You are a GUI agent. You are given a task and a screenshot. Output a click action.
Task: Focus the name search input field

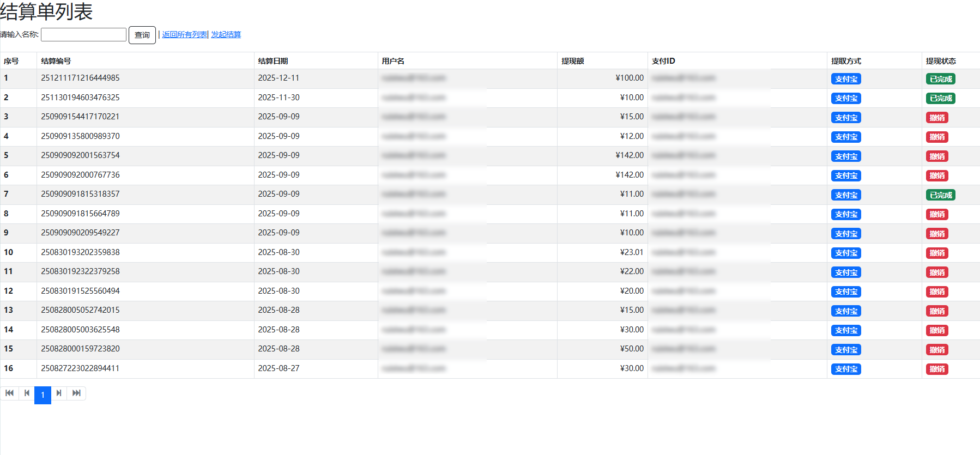(x=83, y=34)
